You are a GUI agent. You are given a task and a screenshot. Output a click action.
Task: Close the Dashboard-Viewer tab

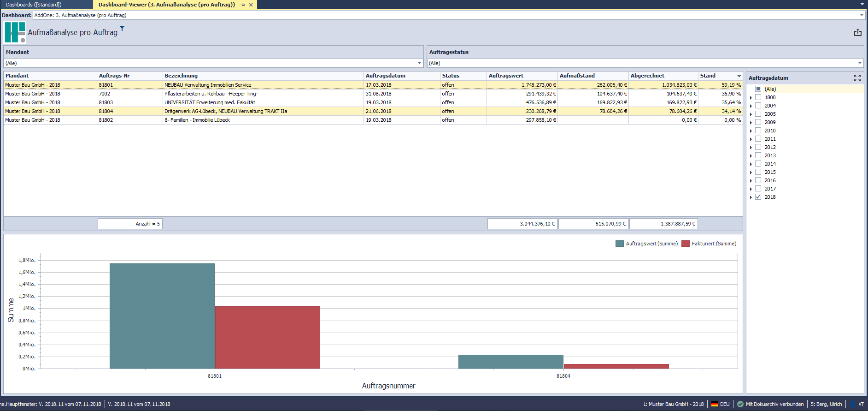tap(251, 5)
